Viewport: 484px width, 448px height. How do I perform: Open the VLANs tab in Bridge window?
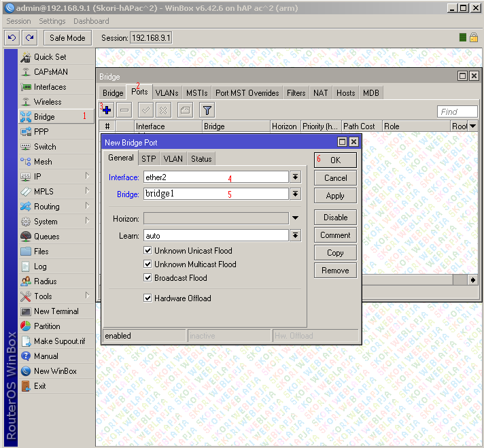click(167, 93)
